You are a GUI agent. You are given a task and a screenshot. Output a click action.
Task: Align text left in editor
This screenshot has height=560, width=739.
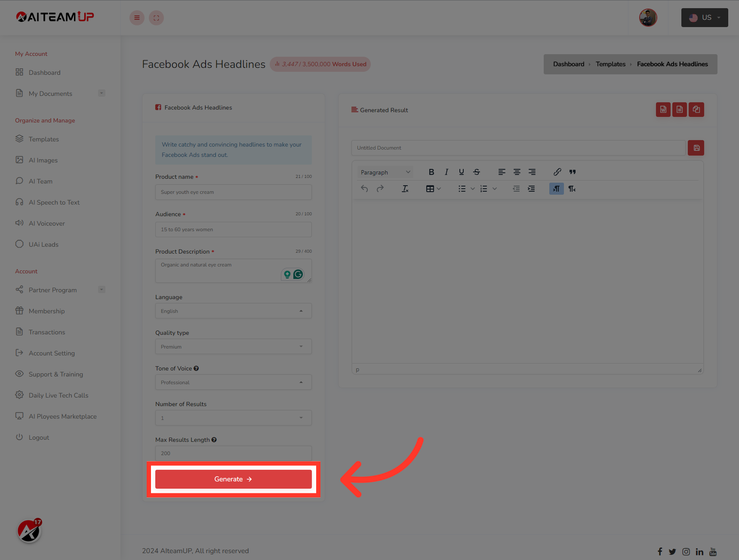coord(502,172)
